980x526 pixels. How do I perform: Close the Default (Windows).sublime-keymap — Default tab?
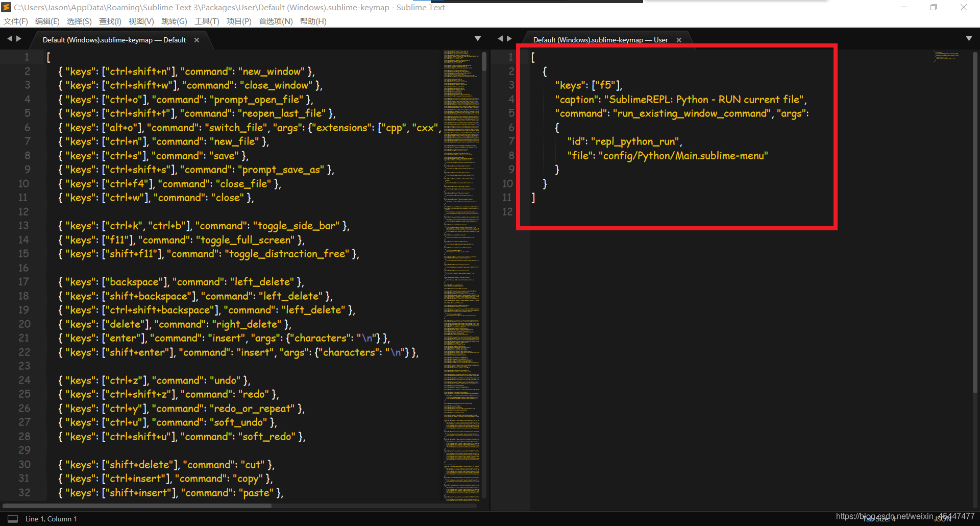coord(197,39)
